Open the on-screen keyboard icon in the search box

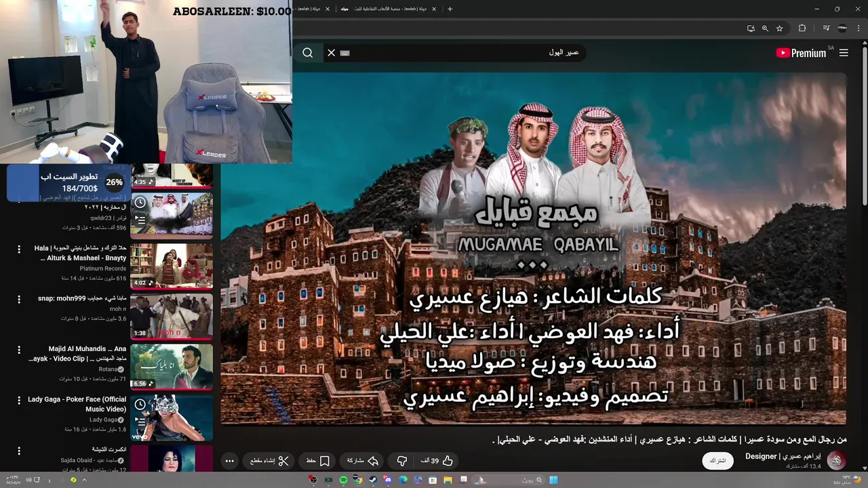(344, 53)
